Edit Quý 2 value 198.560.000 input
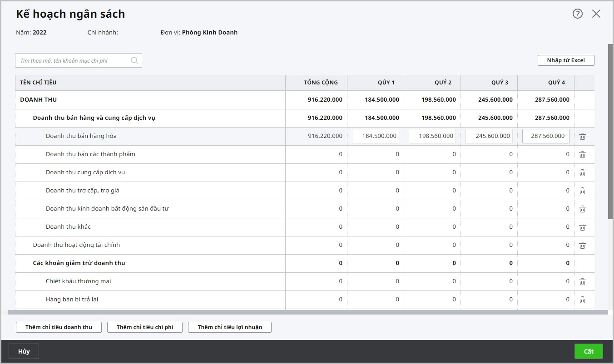 coord(432,136)
